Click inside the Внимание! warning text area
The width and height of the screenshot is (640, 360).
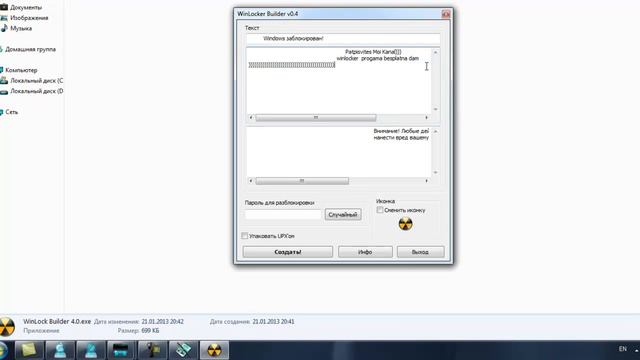[339, 152]
